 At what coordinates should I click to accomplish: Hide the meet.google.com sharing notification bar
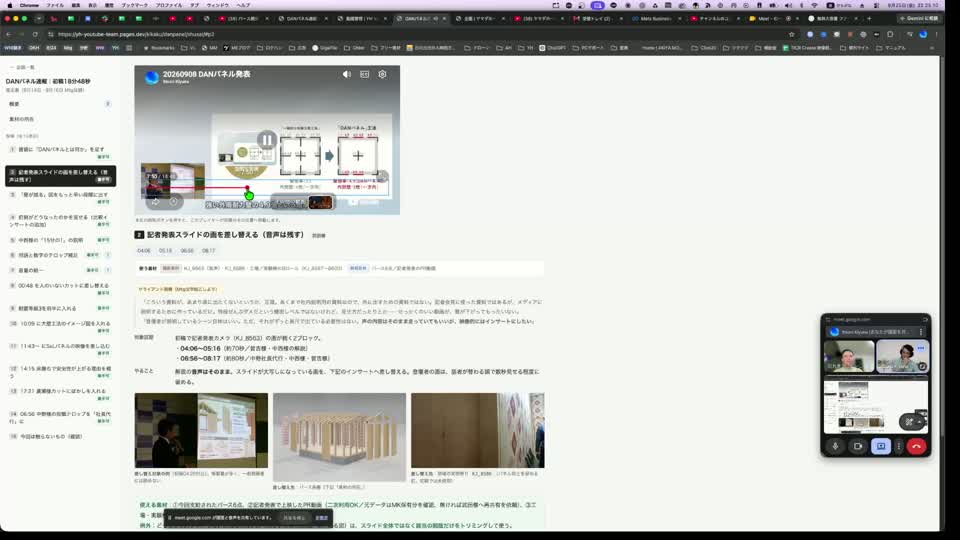click(x=321, y=518)
